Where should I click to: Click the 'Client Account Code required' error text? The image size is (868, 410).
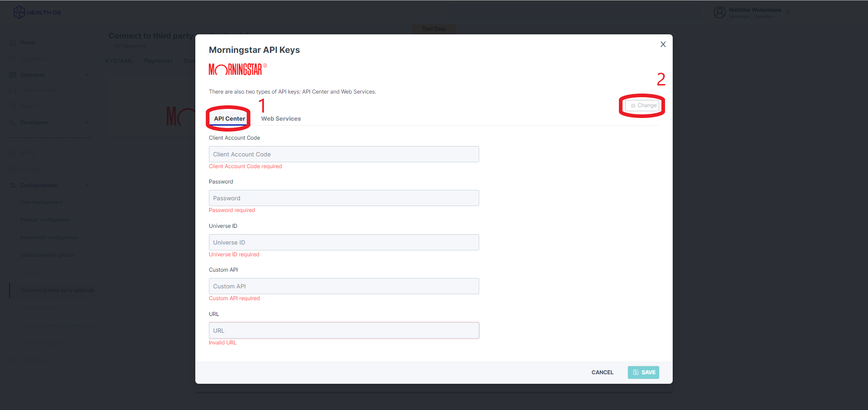pos(245,166)
